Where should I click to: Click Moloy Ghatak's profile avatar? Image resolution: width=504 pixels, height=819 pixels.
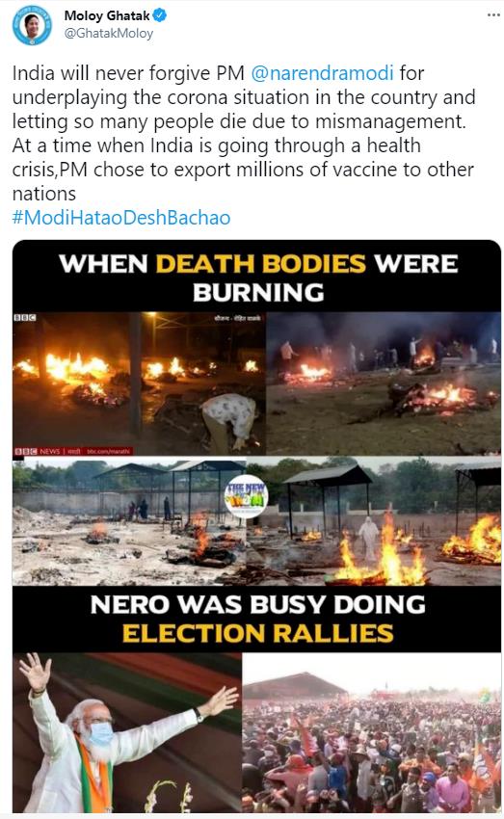coord(33,26)
